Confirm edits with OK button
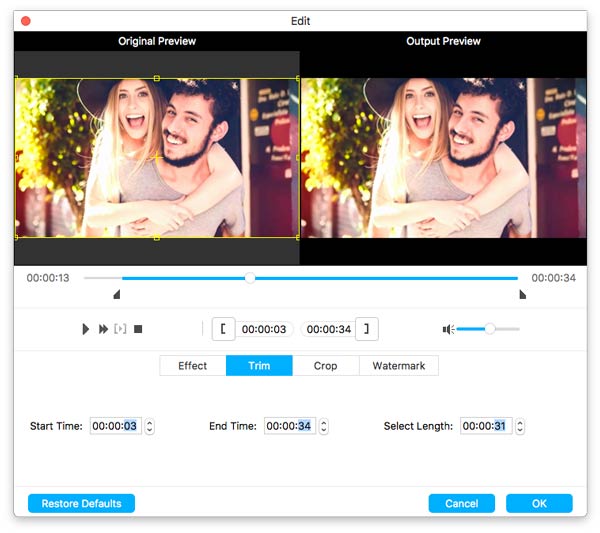 pyautogui.click(x=539, y=503)
